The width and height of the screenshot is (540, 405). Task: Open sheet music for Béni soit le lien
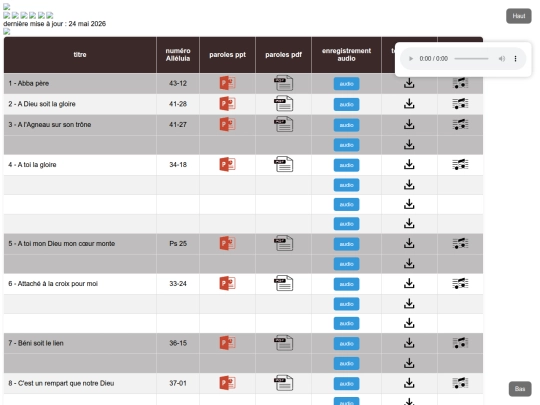[460, 343]
